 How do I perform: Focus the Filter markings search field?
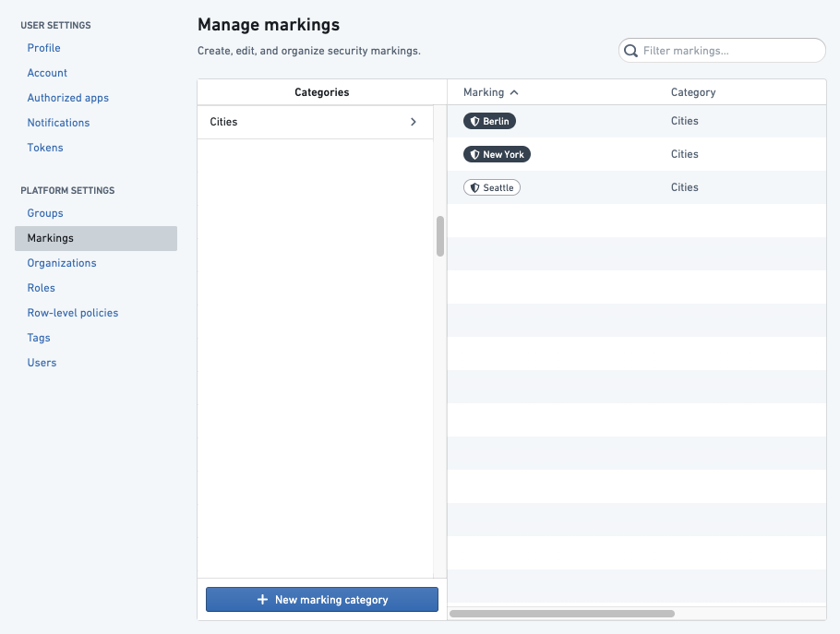[x=722, y=51]
